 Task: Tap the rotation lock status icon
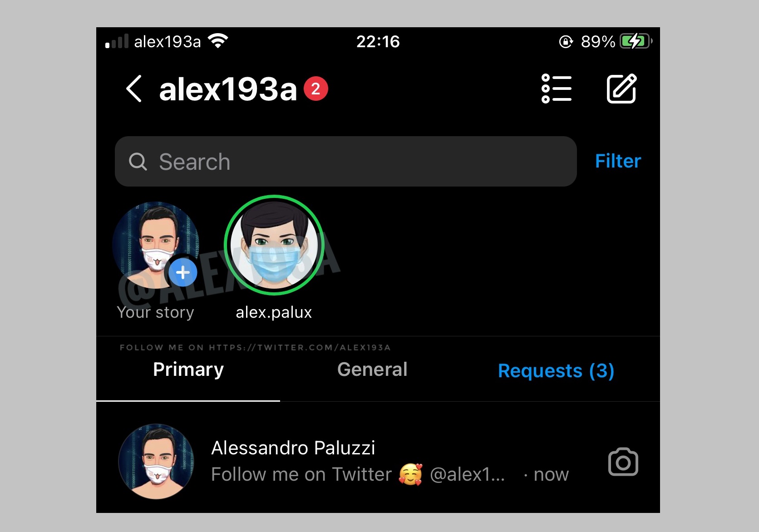tap(566, 42)
